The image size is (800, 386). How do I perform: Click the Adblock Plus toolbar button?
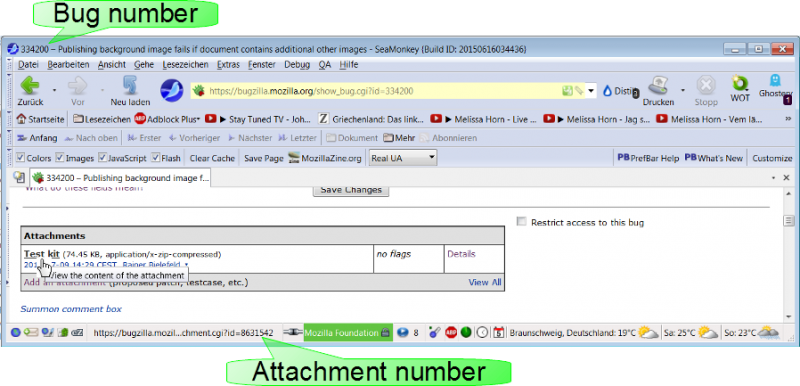tap(167, 119)
